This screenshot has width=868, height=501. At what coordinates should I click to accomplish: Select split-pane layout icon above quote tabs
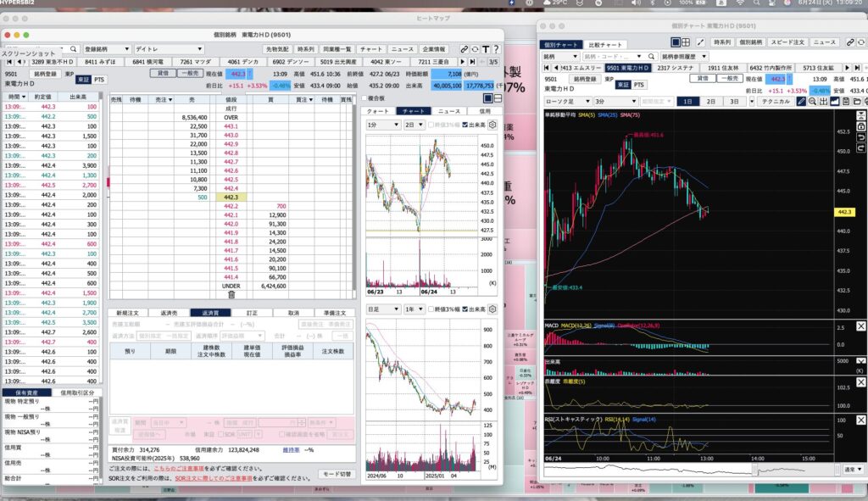point(498,98)
